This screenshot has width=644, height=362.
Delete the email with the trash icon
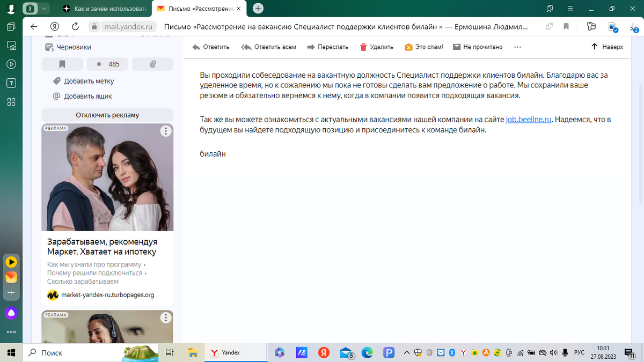[363, 47]
